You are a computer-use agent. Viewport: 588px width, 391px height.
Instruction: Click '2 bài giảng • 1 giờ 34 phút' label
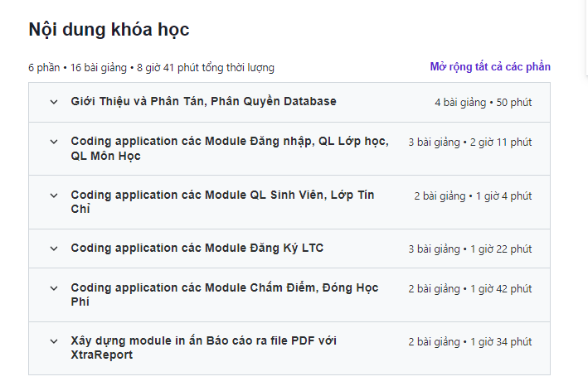click(x=469, y=342)
